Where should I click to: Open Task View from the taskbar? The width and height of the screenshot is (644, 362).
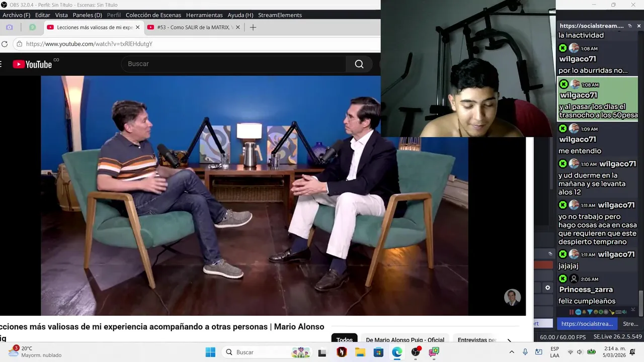[323, 352]
